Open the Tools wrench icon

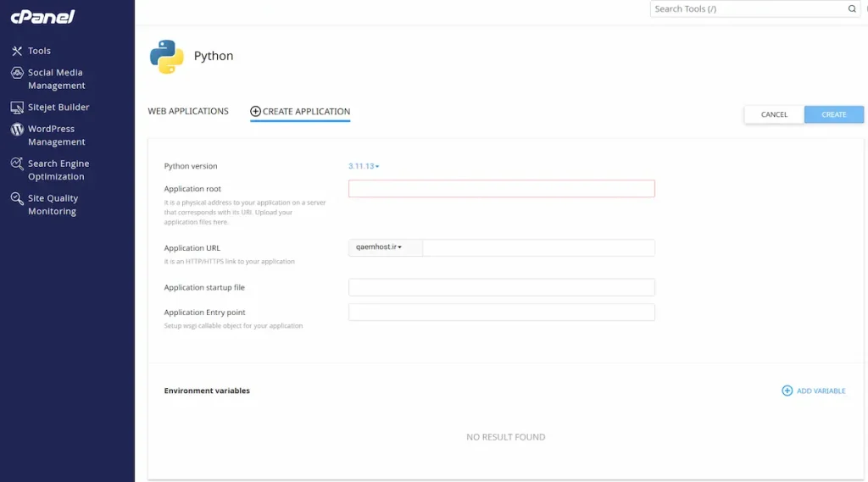[x=17, y=51]
